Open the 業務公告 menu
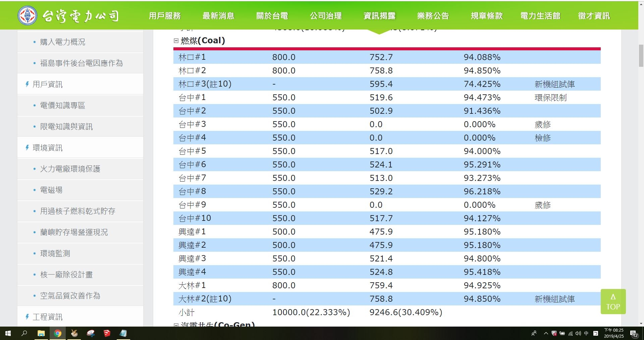The height and width of the screenshot is (340, 644). 433,16
